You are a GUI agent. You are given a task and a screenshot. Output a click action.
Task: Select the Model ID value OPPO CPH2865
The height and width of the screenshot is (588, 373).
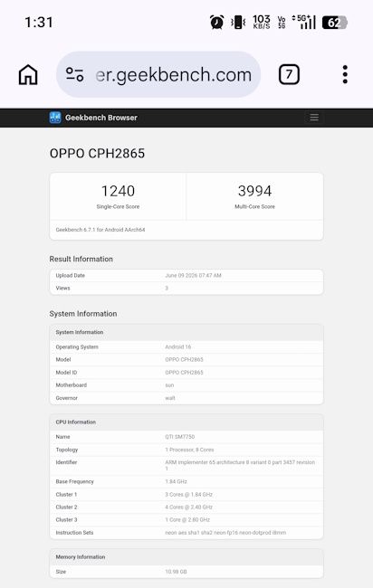tap(184, 373)
